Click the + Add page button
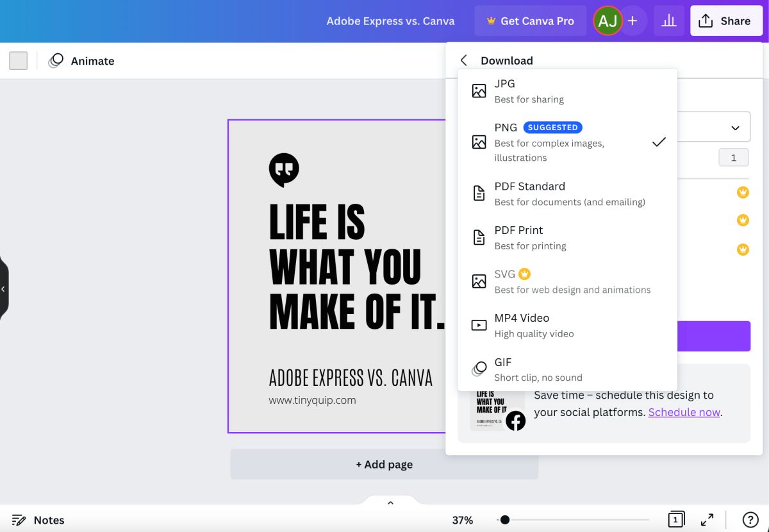This screenshot has width=769, height=532. (x=384, y=464)
